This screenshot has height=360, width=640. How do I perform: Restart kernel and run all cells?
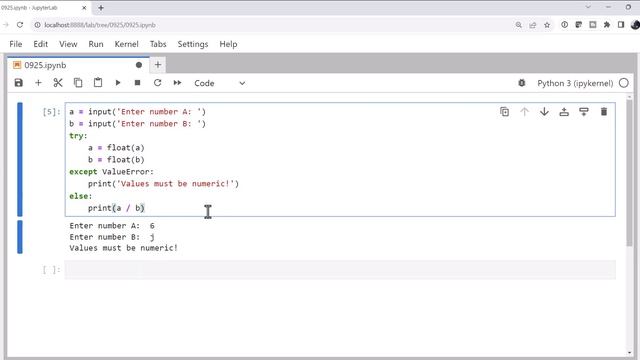(x=177, y=83)
